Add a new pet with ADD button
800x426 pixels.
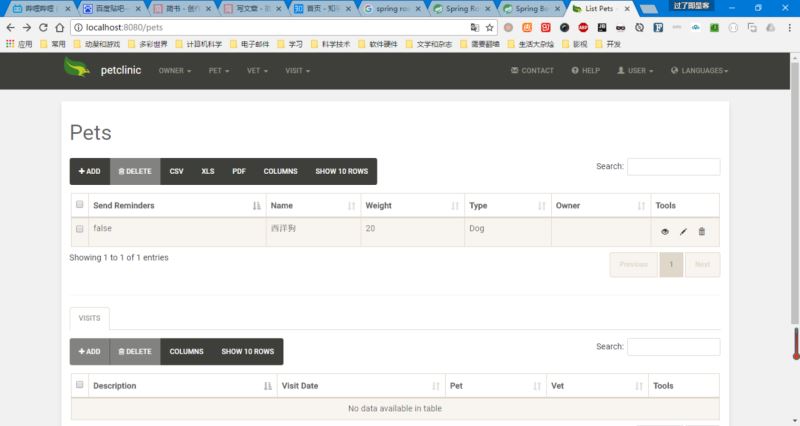pyautogui.click(x=90, y=171)
